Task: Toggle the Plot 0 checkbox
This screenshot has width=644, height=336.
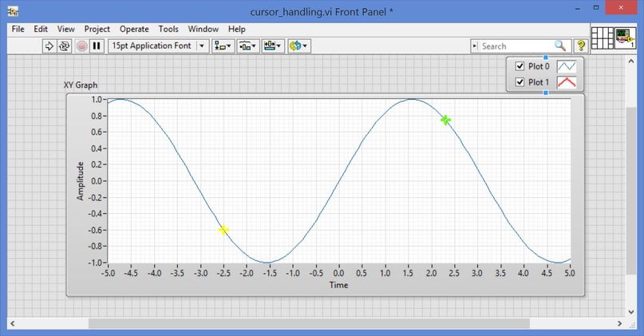Action: point(520,66)
